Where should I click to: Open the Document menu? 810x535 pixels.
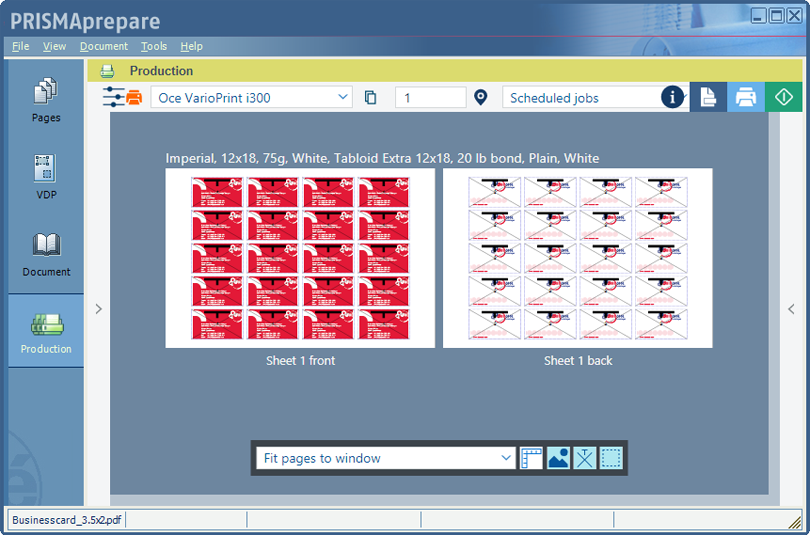[104, 46]
